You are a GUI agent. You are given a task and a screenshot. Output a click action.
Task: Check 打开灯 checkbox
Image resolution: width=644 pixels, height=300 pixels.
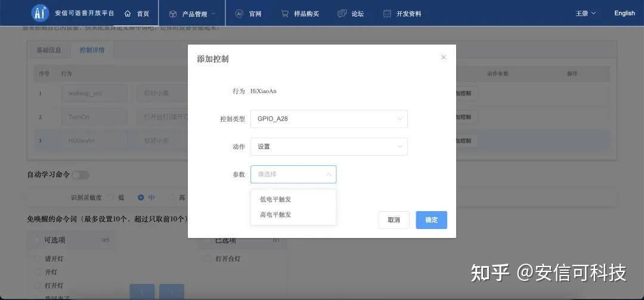(x=38, y=285)
